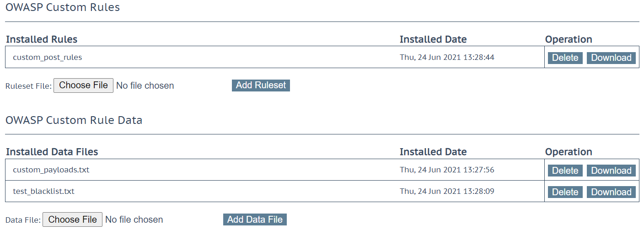The width and height of the screenshot is (644, 230).
Task: Click the 13:28:09 installed date of test_blacklist.txt
Action: (x=479, y=192)
